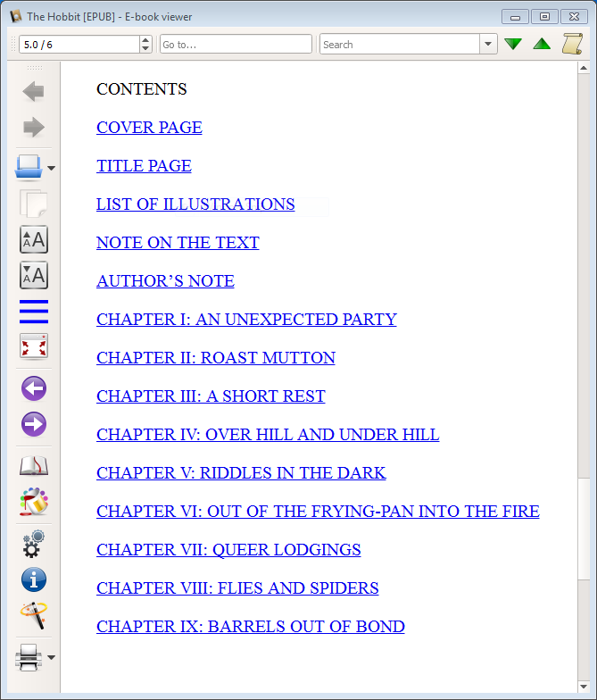Jump to Chapter VII: Queer Lodgings
This screenshot has height=700, width=597.
228,550
